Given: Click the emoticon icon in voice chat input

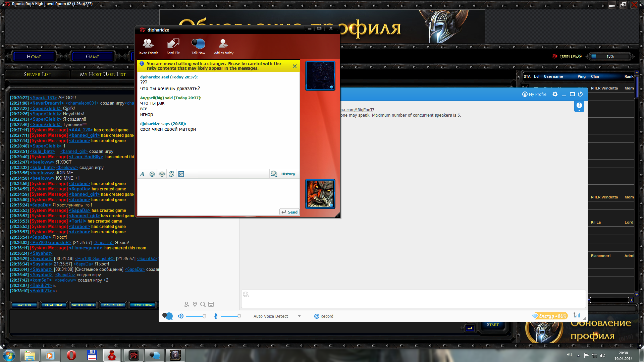Looking at the screenshot, I should (246, 295).
